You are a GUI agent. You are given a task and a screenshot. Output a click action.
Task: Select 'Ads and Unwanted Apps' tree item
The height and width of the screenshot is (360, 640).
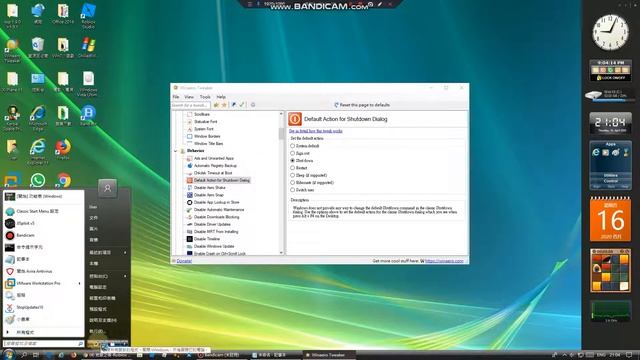214,158
